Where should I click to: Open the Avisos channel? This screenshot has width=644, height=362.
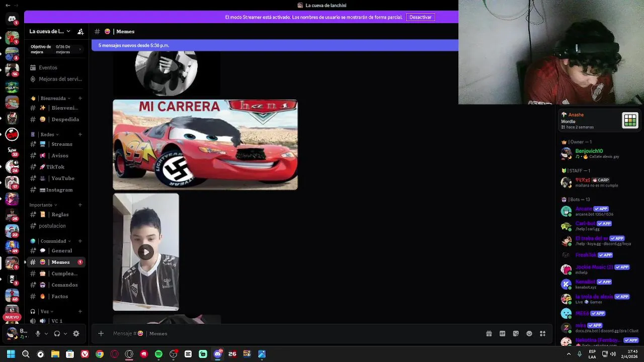(x=56, y=156)
